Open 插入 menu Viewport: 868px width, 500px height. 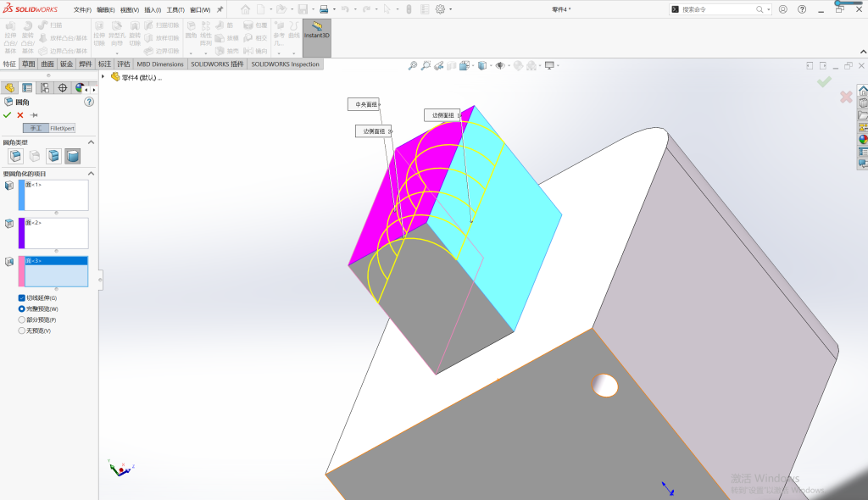(x=153, y=10)
